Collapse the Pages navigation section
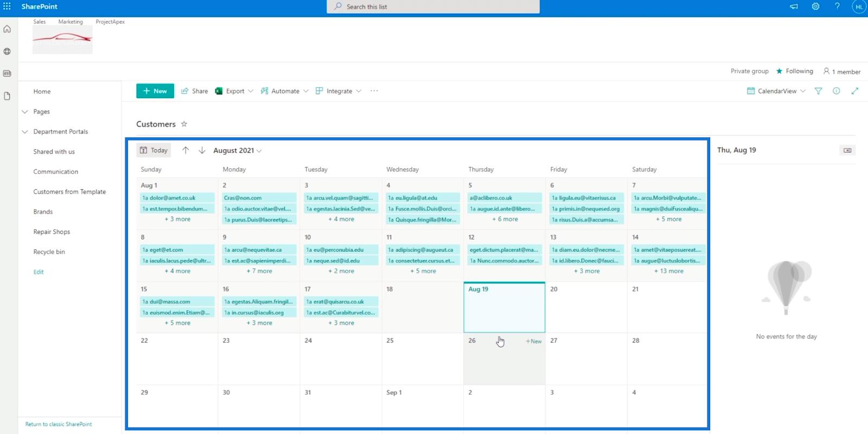868x434 pixels. coord(25,112)
